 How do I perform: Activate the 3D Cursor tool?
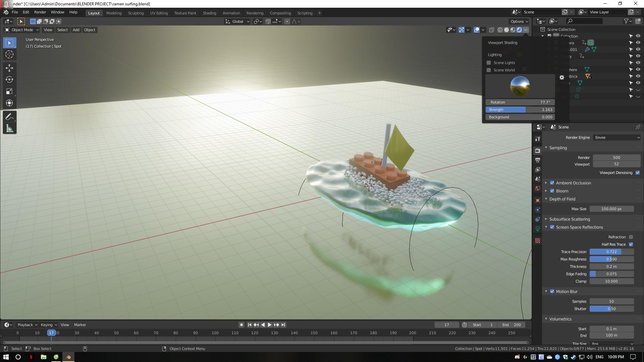point(9,54)
